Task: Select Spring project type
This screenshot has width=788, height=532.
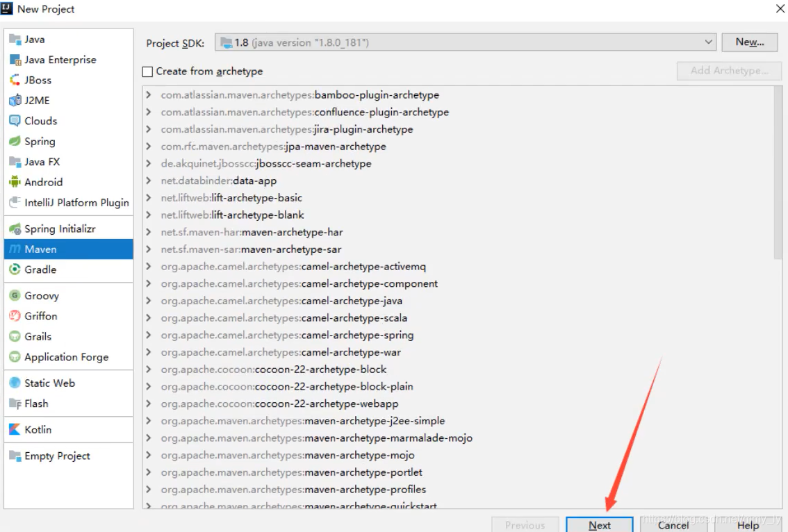Action: [69, 141]
